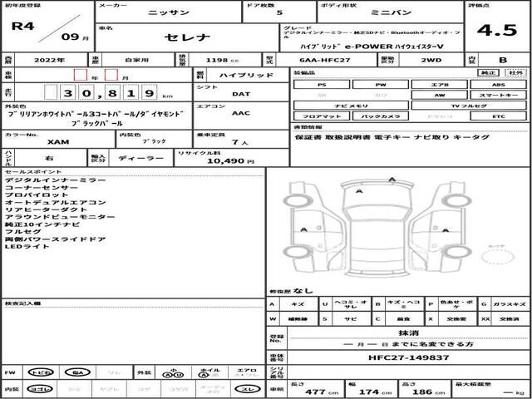Click the ABS equipment box

coord(499,85)
